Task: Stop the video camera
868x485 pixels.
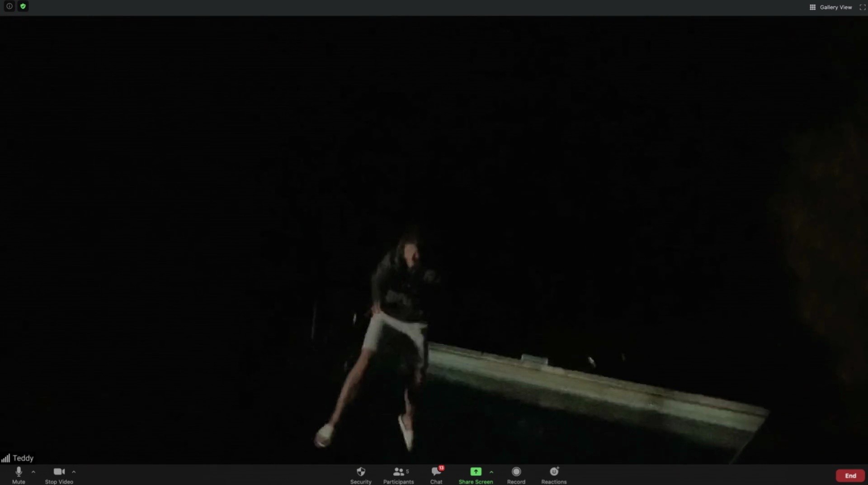Action: click(59, 475)
